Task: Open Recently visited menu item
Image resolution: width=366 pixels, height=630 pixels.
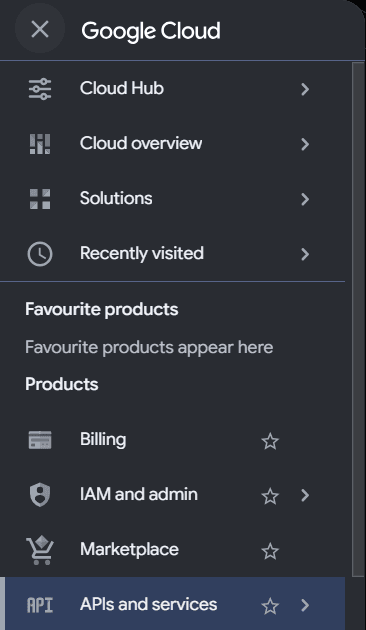Action: click(172, 254)
